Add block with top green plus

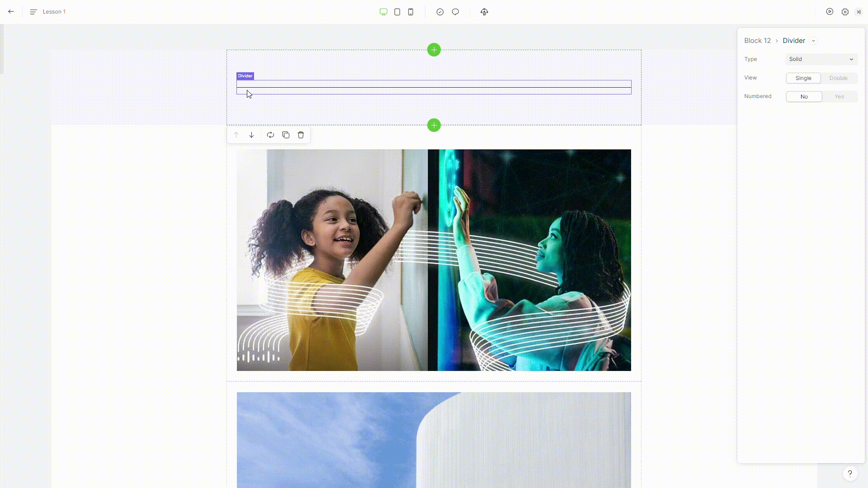pos(434,50)
